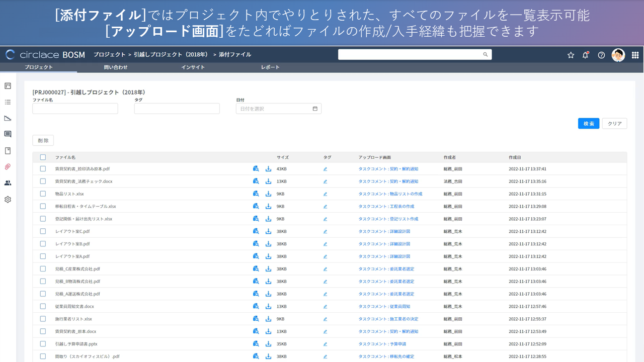Open the help question mark icon
The width and height of the screenshot is (644, 362).
(601, 55)
